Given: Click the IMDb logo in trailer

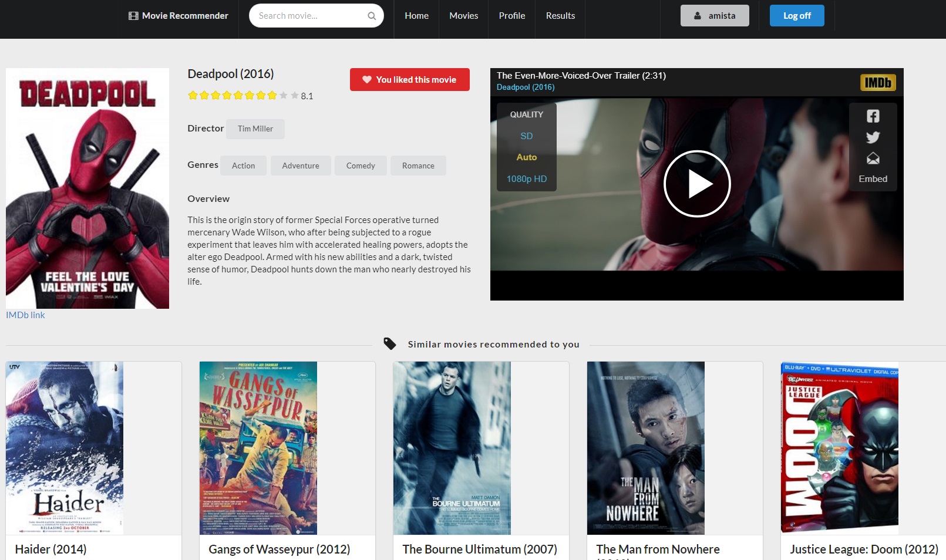Looking at the screenshot, I should click(878, 83).
